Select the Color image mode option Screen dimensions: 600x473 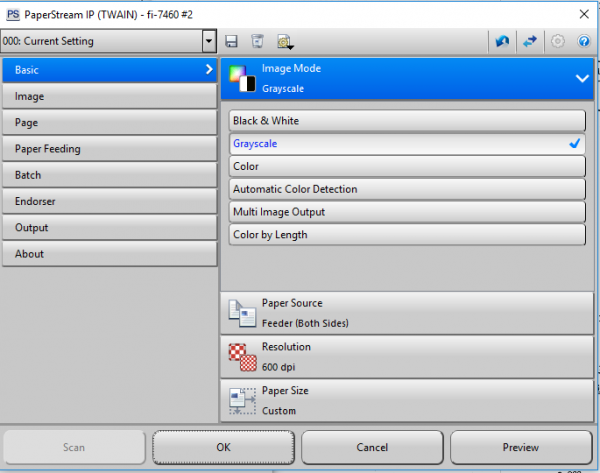406,166
